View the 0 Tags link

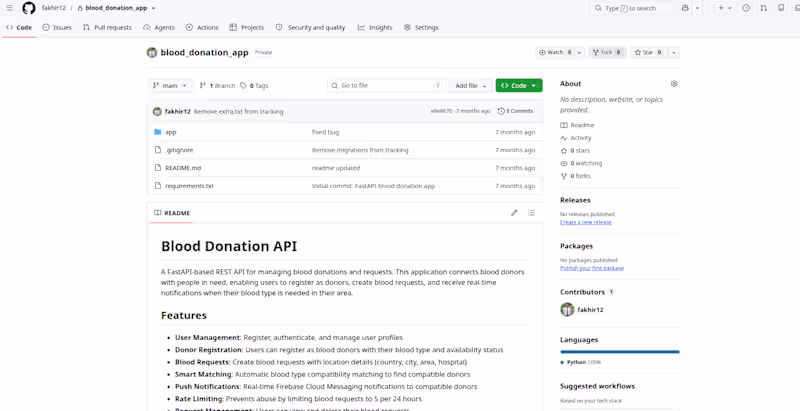pos(254,86)
